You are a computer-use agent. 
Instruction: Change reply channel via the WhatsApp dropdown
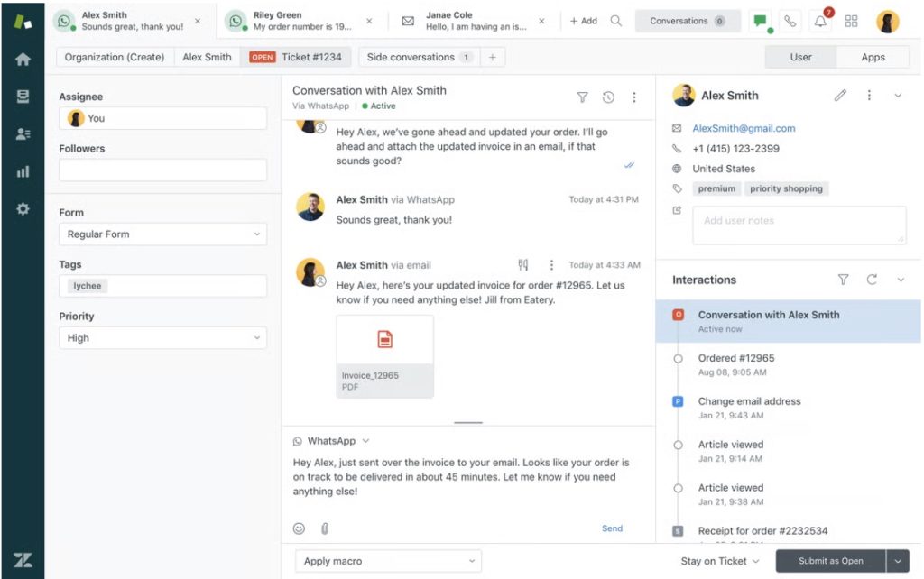coord(331,441)
